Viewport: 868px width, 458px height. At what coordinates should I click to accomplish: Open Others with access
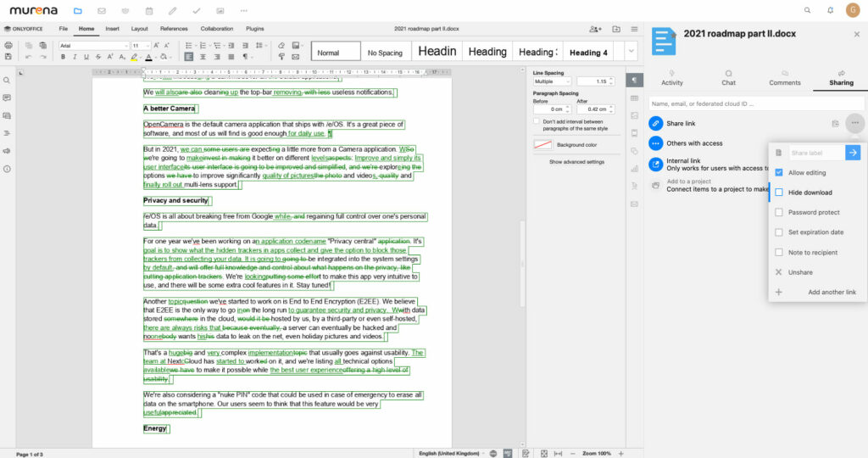tap(694, 142)
